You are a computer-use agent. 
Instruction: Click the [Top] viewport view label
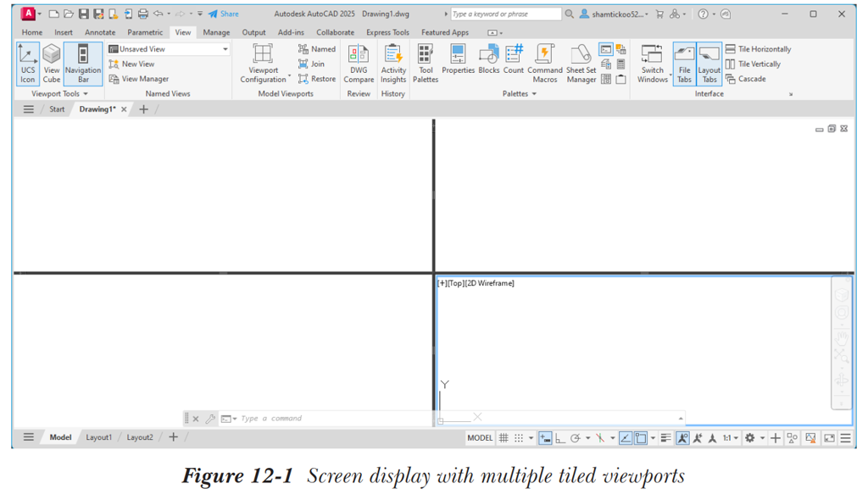pyautogui.click(x=455, y=284)
